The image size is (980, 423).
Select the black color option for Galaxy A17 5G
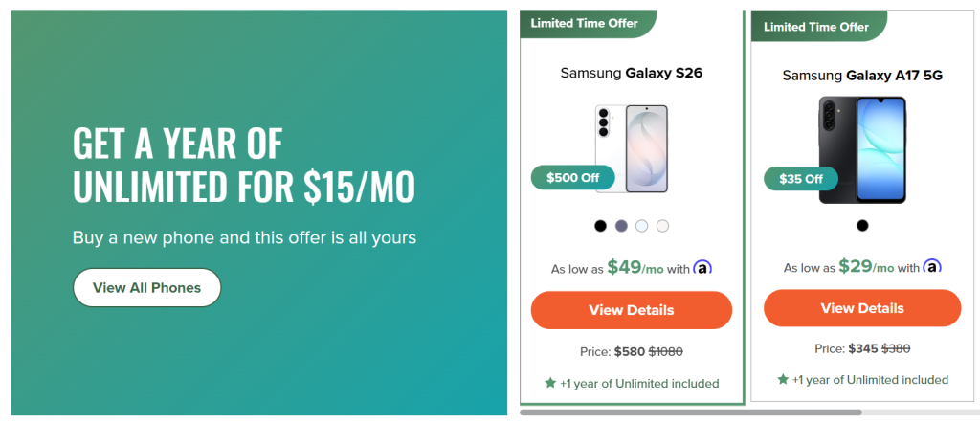[862, 226]
